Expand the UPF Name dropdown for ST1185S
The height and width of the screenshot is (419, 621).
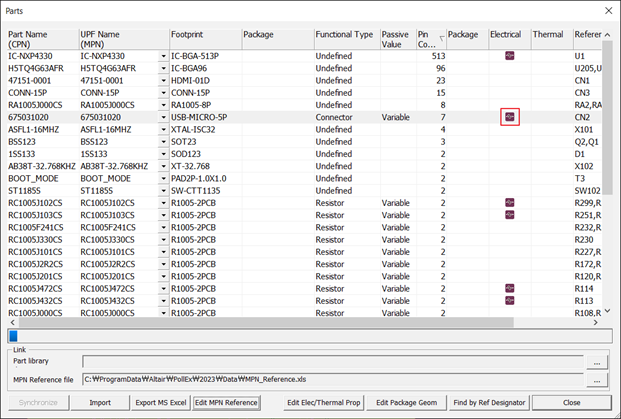pyautogui.click(x=164, y=190)
